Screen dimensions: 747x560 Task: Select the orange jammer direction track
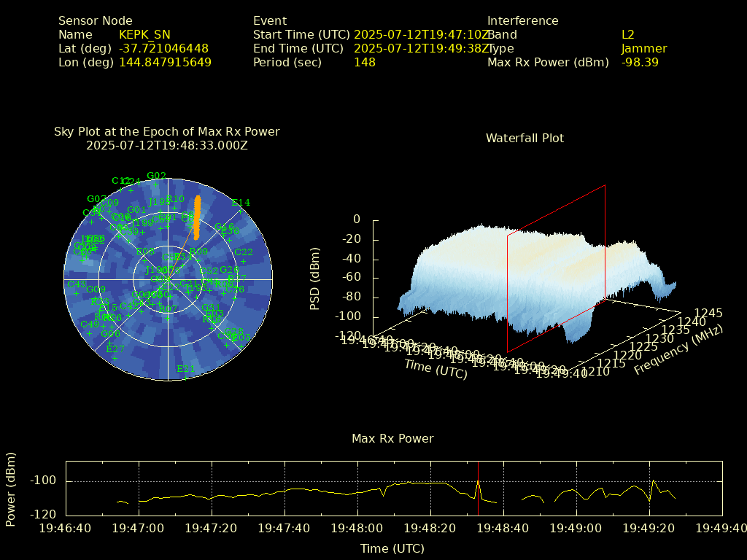(x=196, y=217)
